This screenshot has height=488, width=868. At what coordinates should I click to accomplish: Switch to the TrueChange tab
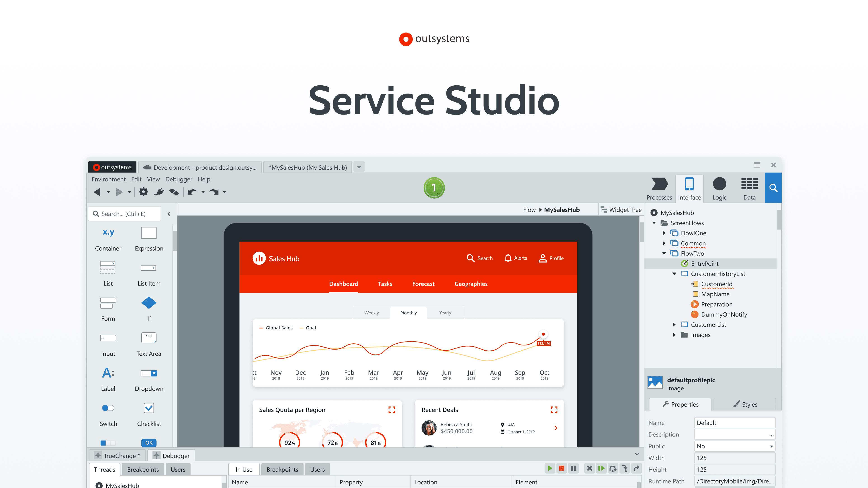click(117, 456)
